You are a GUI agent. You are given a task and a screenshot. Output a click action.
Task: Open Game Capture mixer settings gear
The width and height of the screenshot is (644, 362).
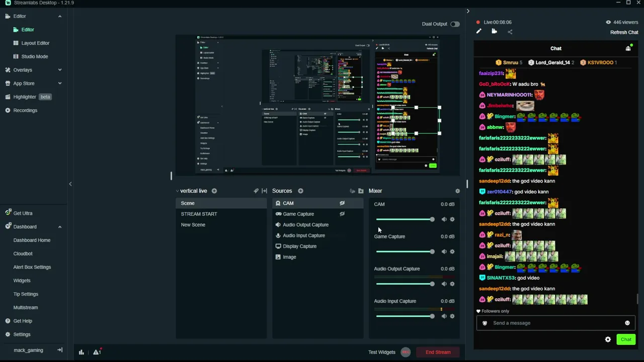pos(452,251)
